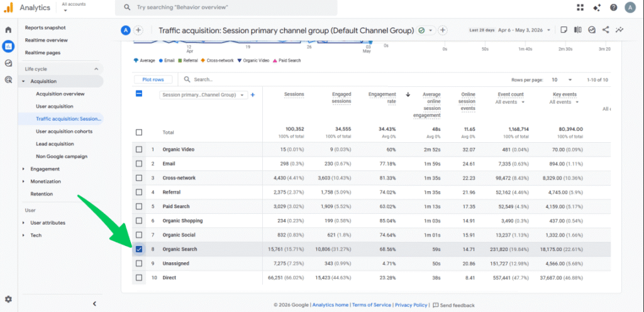Open the account avatar menu
The width and height of the screenshot is (644, 312).
[630, 8]
